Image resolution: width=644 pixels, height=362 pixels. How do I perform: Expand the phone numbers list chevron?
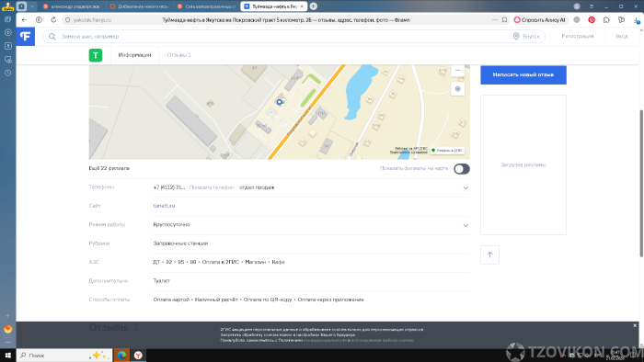tap(466, 187)
